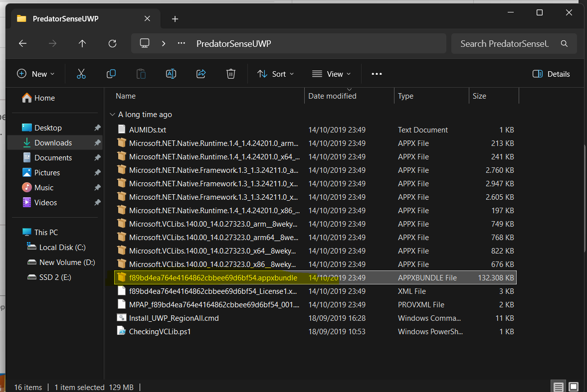
Task: Open the See more three-dots toolbar menu
Action: click(377, 74)
